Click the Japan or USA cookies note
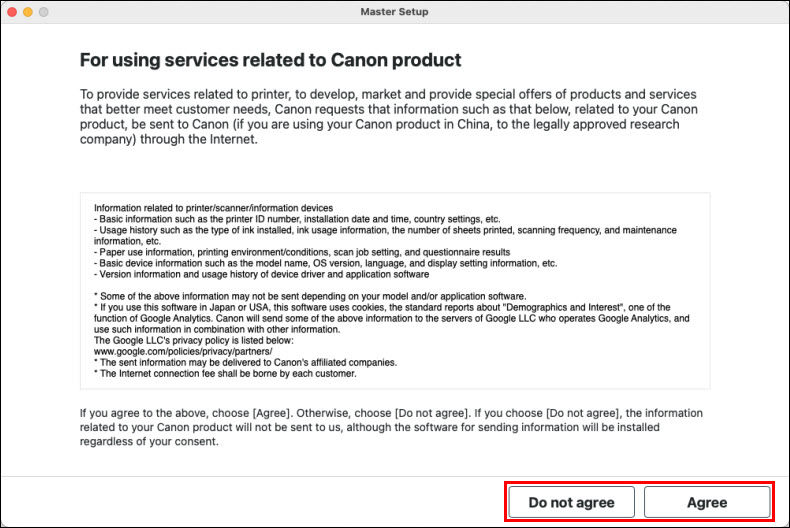This screenshot has width=790, height=528. tap(391, 318)
